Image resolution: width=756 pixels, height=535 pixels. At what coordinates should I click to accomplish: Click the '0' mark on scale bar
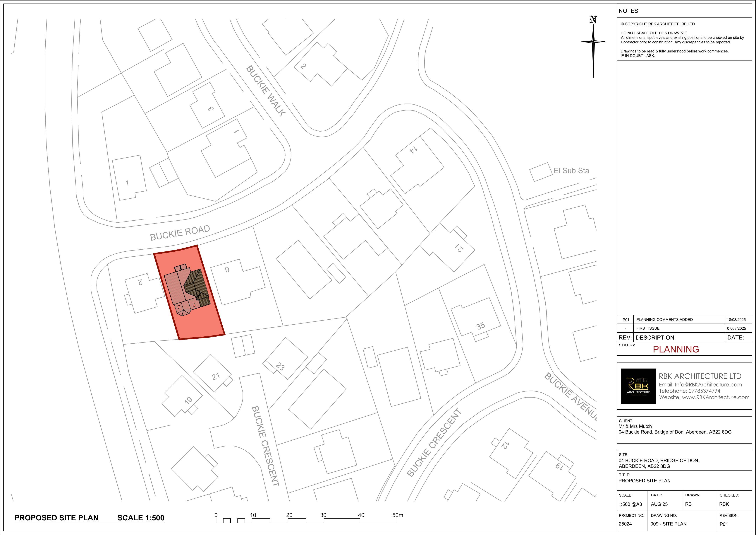[x=216, y=515]
